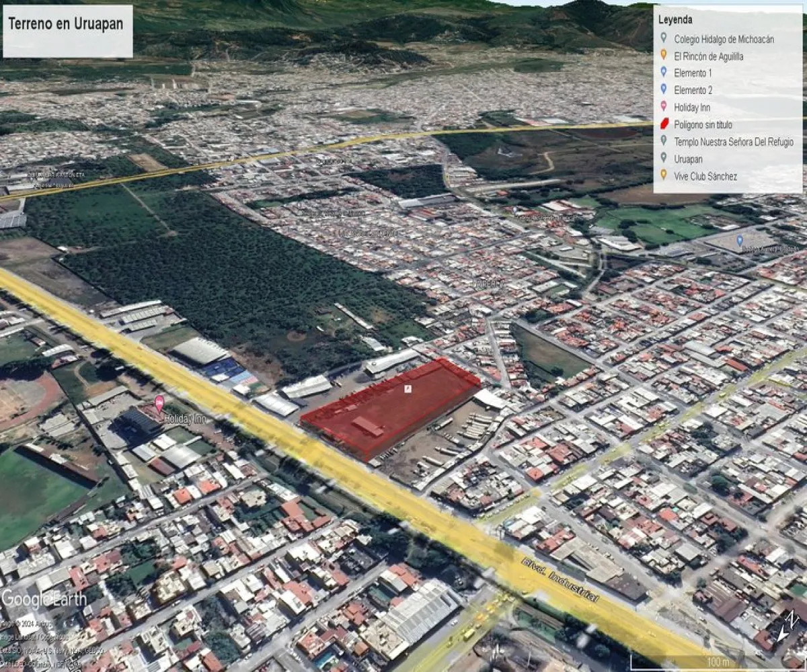Select Polígono sin título legend label
The image size is (807, 672).
click(703, 124)
